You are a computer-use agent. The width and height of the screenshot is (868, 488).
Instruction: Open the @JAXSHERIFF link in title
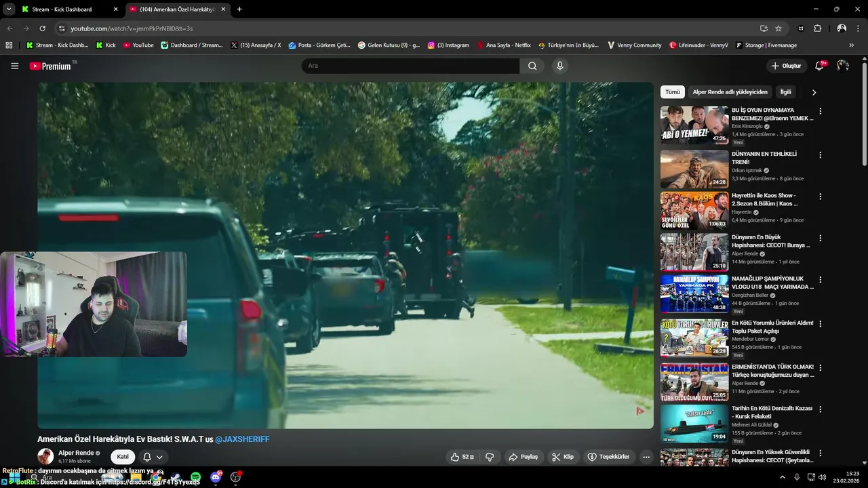tap(242, 439)
